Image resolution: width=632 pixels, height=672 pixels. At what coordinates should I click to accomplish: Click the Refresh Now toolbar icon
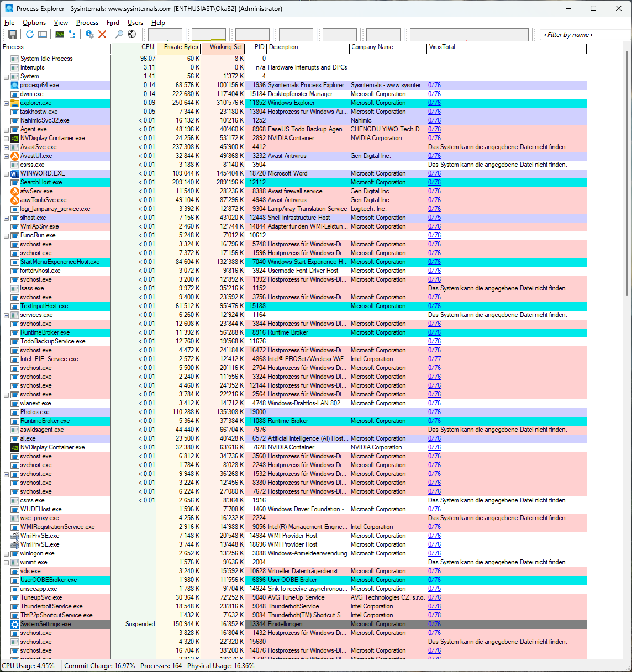[30, 34]
